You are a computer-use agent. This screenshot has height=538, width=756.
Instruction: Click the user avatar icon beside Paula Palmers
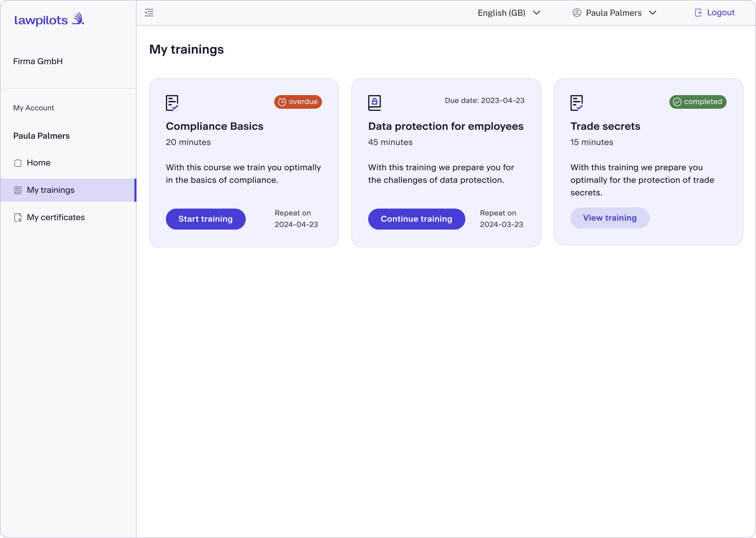(577, 13)
